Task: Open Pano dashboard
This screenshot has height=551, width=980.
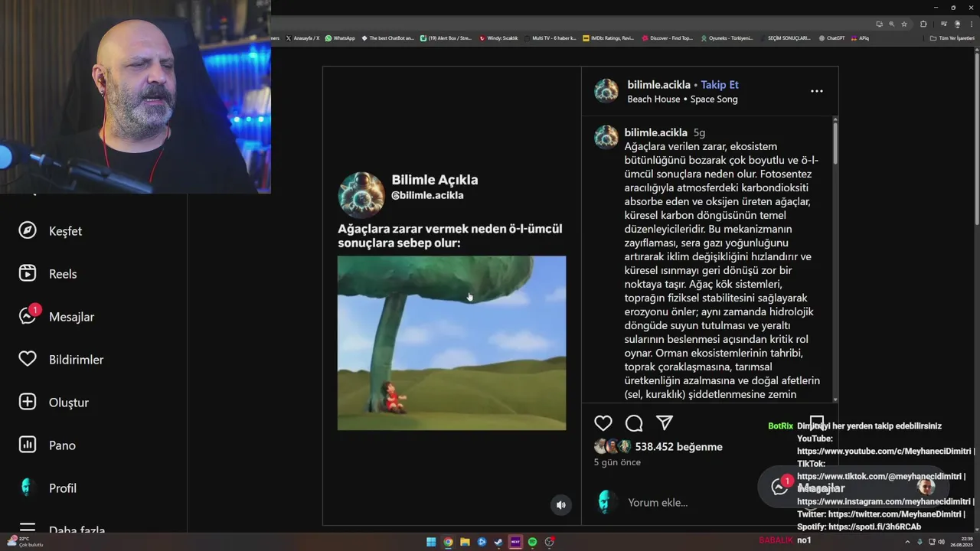Action: pos(47,445)
